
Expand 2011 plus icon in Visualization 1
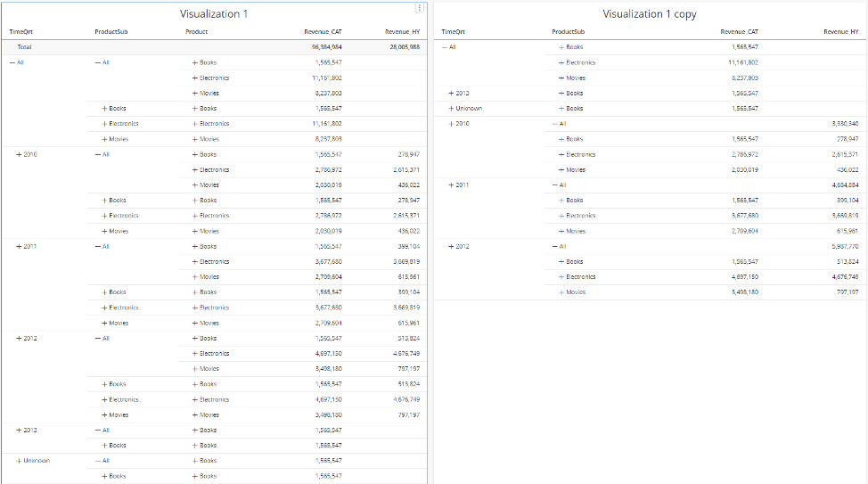(20, 247)
